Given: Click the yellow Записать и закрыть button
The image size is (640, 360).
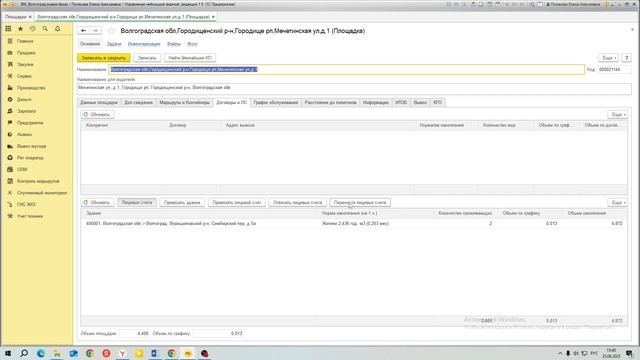Looking at the screenshot, I should tap(104, 58).
